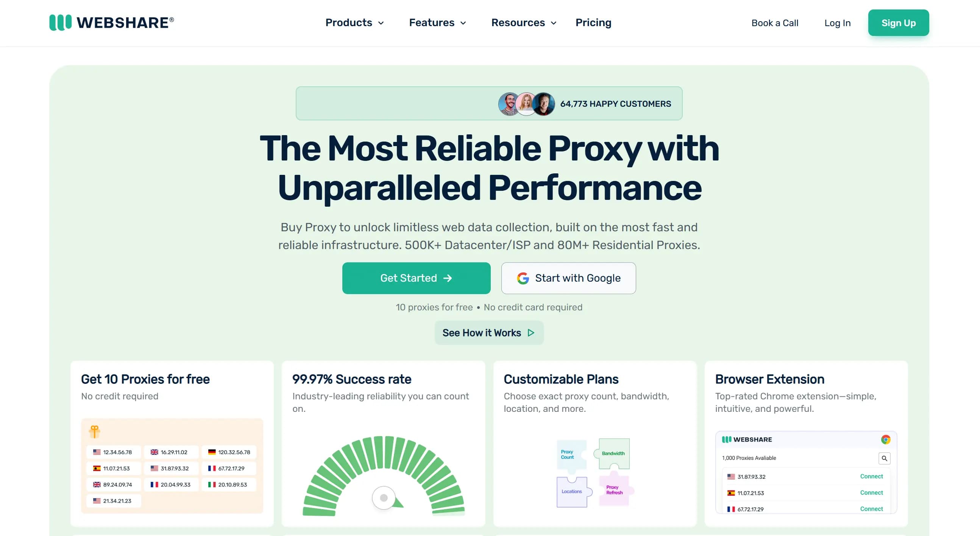The width and height of the screenshot is (980, 536).
Task: Click the arrow icon inside Get Started button
Action: [448, 278]
